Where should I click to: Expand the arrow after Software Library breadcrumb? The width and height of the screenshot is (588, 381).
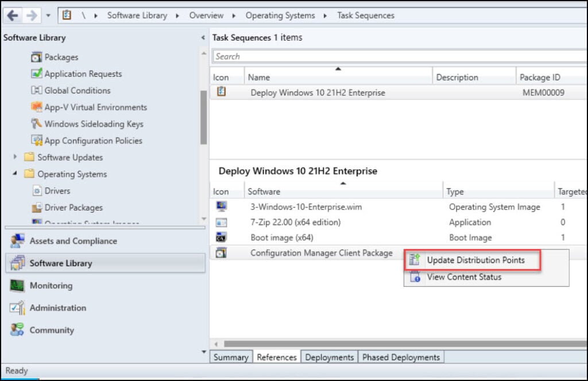(177, 15)
